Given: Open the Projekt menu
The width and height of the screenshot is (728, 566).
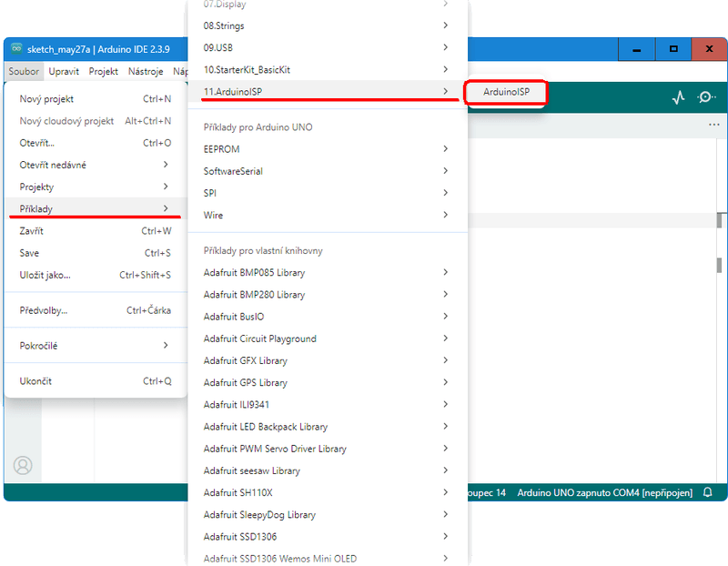Looking at the screenshot, I should point(104,72).
